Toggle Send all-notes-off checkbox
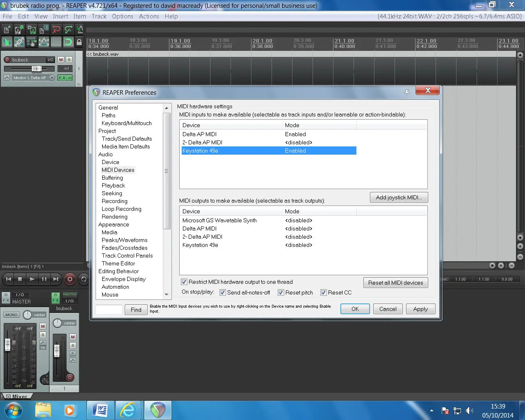The height and width of the screenshot is (420, 525). point(223,292)
